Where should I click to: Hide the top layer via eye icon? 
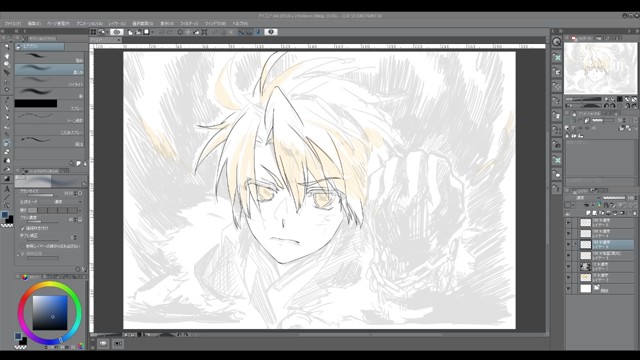(x=568, y=223)
